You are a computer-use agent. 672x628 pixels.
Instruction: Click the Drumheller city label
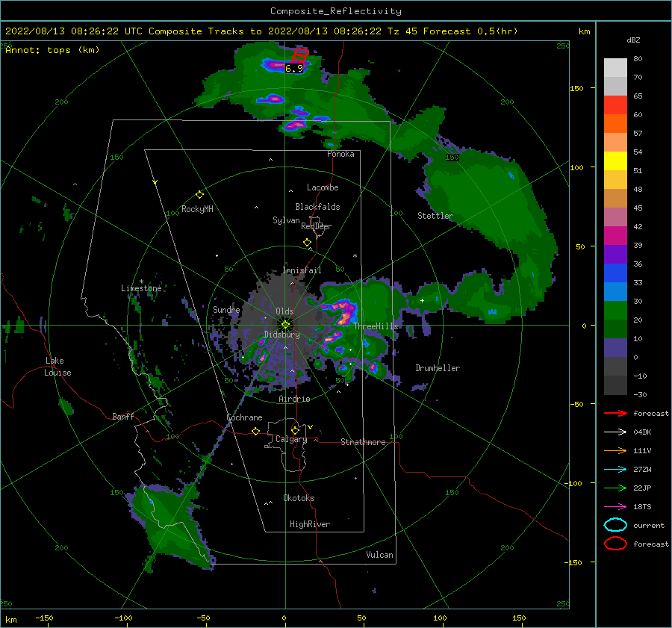click(x=438, y=368)
